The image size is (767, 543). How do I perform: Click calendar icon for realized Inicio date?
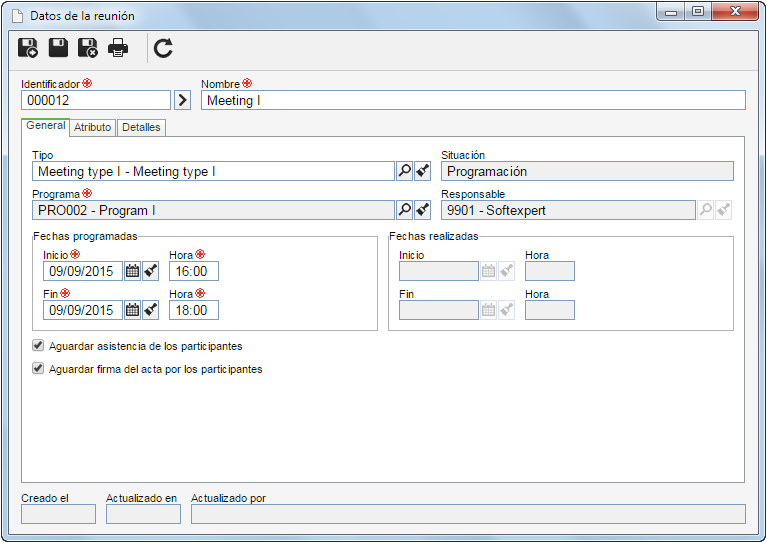[488, 271]
